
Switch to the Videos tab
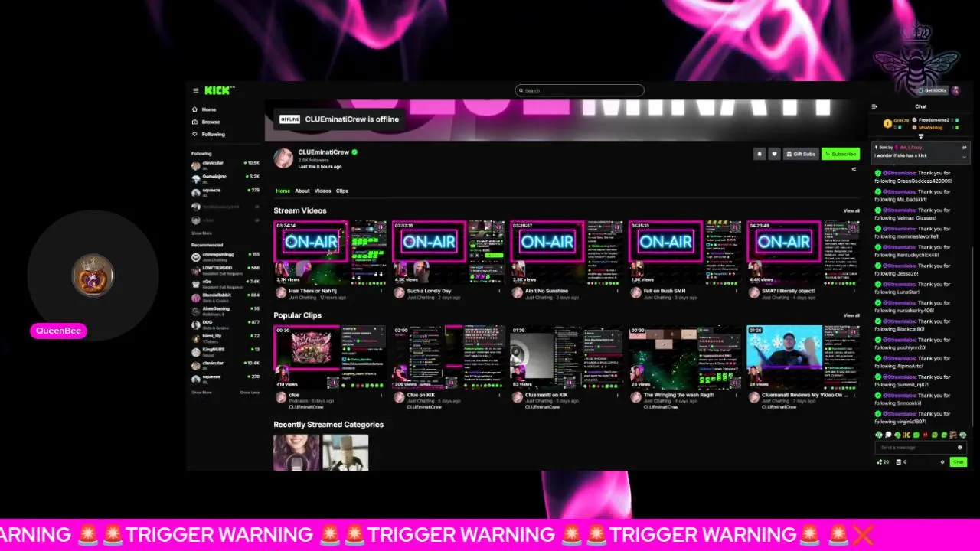point(322,191)
